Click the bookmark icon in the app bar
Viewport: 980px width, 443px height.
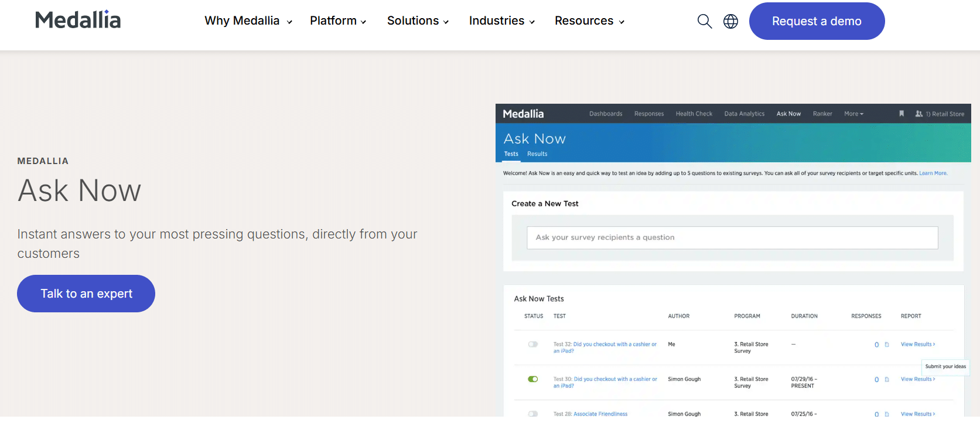pos(902,114)
